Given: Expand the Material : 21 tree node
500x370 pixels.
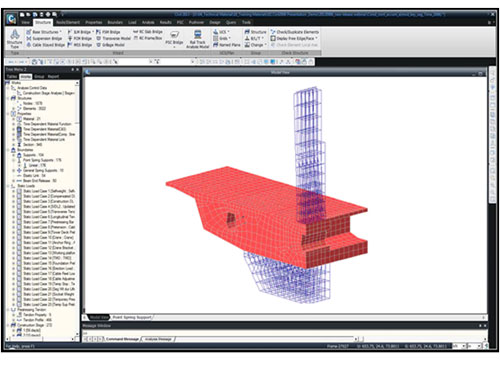Looking at the screenshot, I should 14,119.
